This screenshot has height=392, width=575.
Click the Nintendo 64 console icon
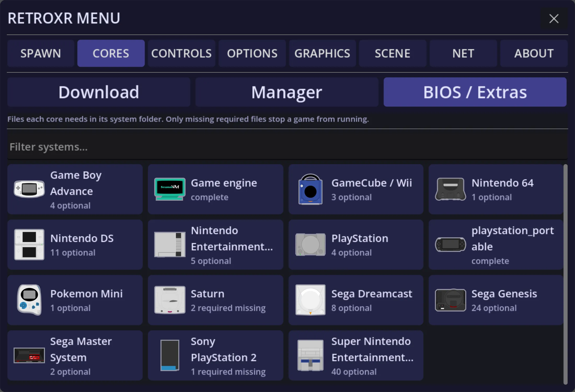(x=450, y=189)
